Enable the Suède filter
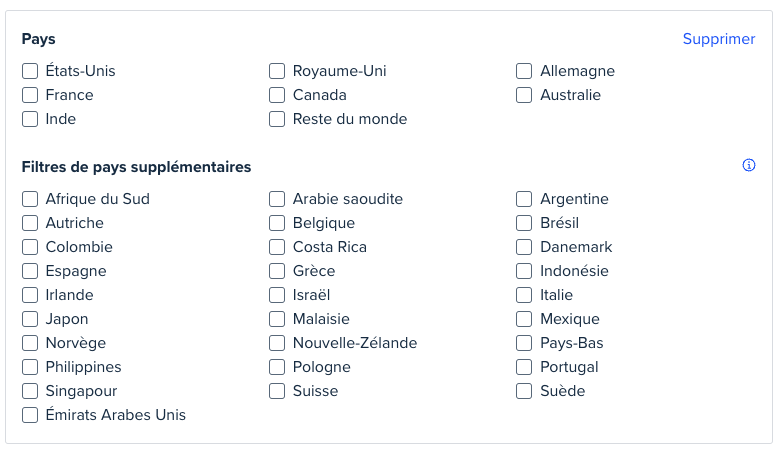This screenshot has width=780, height=454. [524, 391]
